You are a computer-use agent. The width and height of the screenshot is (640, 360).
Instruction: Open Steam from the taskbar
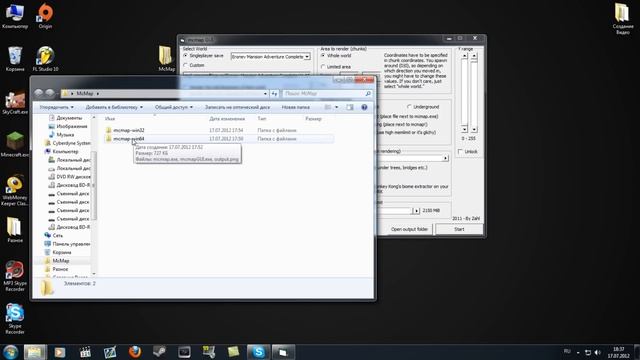(159, 352)
